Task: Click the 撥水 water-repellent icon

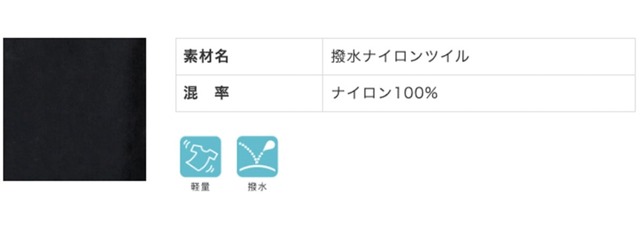Action: (x=257, y=157)
